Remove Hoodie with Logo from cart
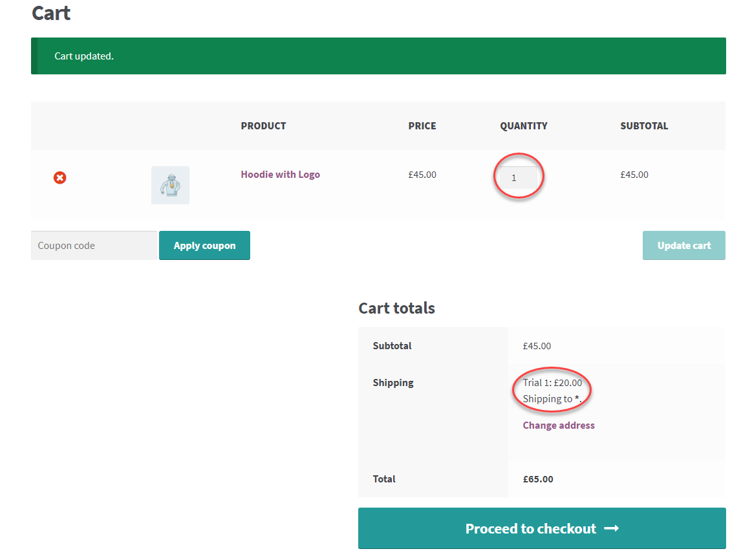This screenshot has height=560, width=752. point(59,178)
